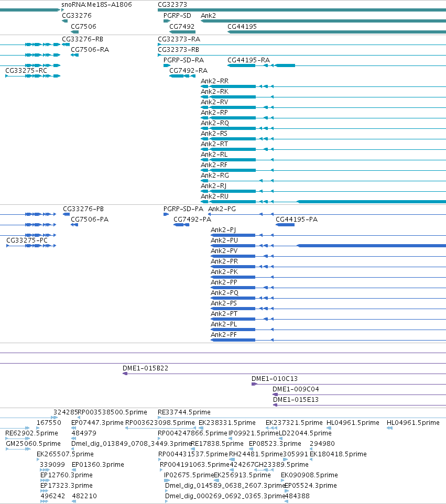Click the EK237321.5prime EST label

tap(294, 423)
